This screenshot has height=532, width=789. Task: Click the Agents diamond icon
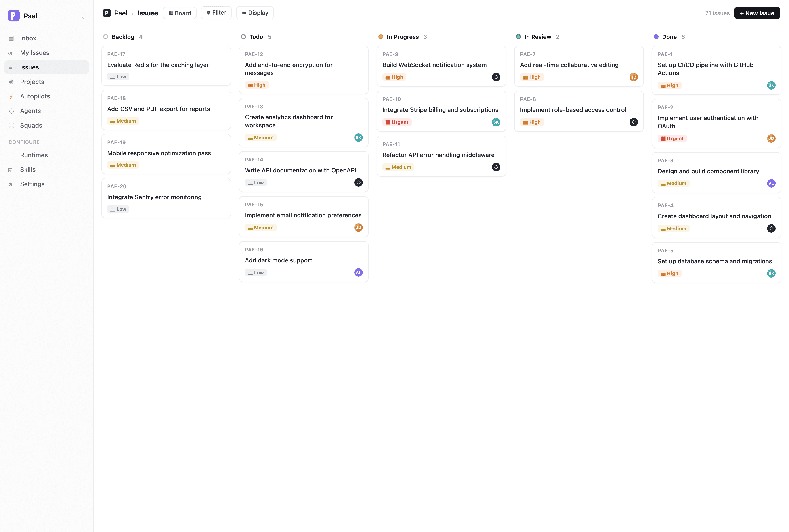click(12, 111)
